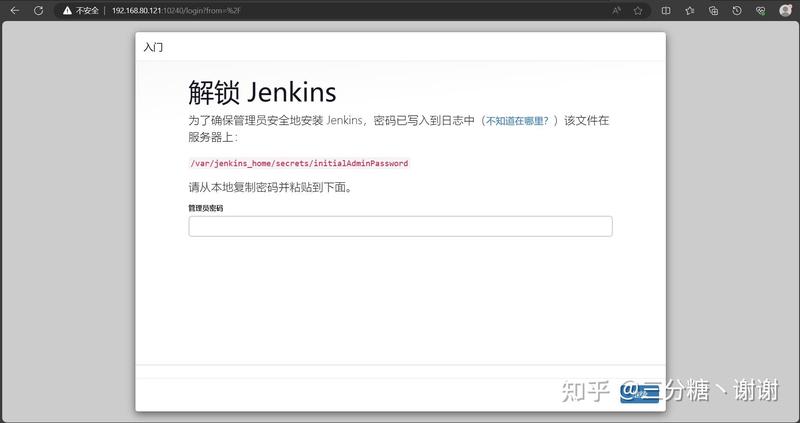Add page to favorites with star icon

coord(638,10)
